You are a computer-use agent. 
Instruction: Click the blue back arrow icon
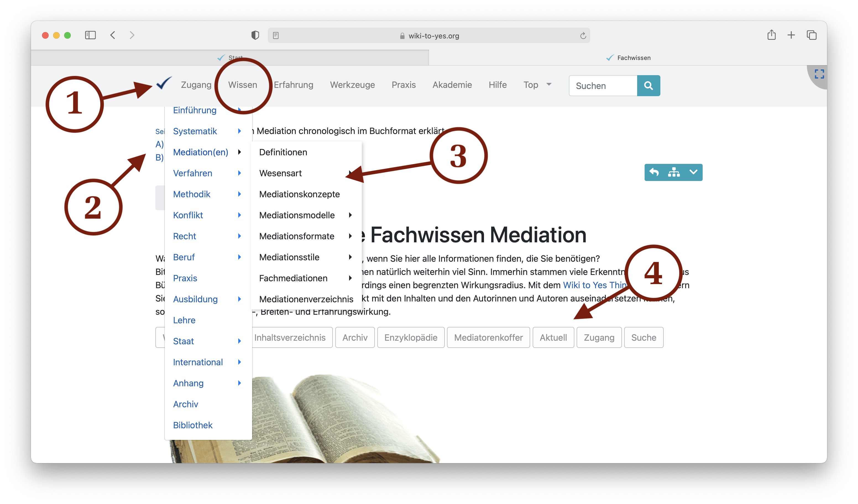point(654,172)
